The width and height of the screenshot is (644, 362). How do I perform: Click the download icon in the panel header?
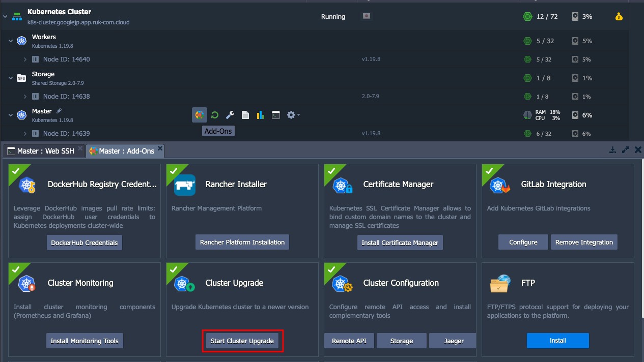click(x=613, y=149)
